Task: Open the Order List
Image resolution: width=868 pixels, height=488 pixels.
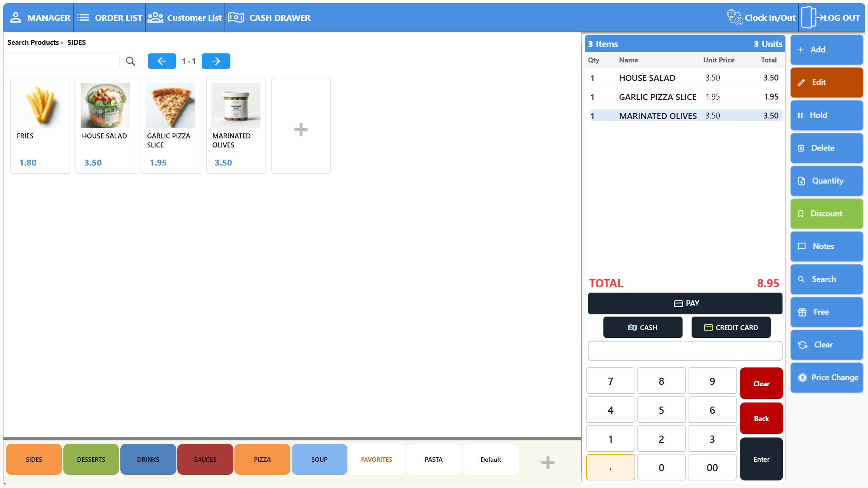Action: pyautogui.click(x=110, y=18)
